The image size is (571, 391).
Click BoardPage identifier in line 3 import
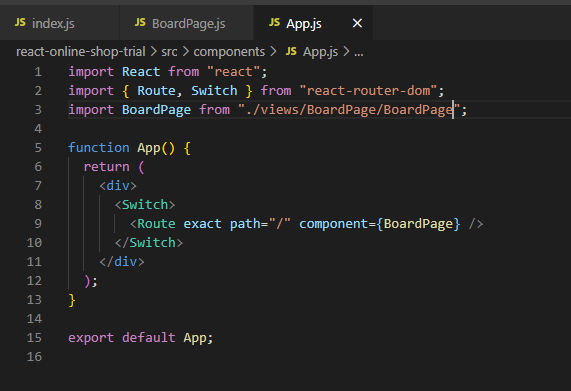[156, 110]
